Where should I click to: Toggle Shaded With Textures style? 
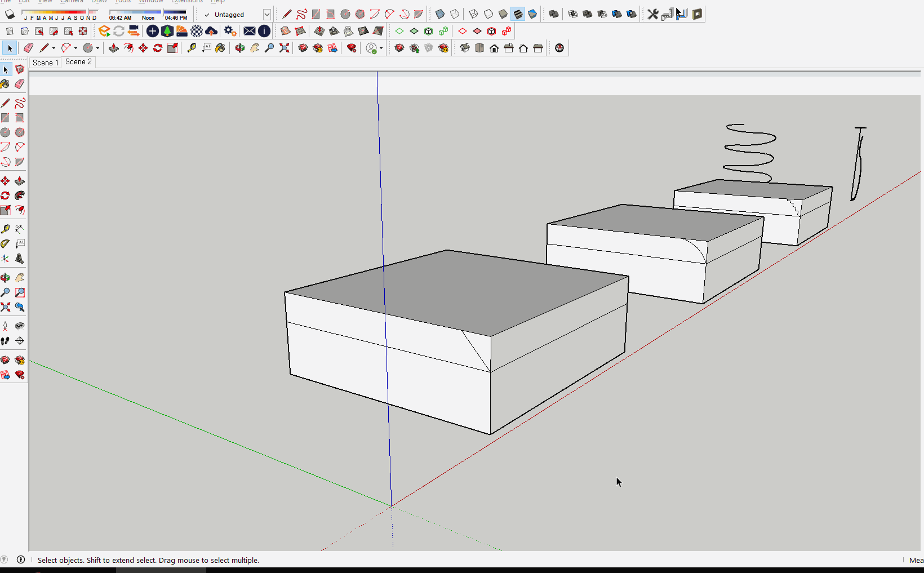[518, 14]
